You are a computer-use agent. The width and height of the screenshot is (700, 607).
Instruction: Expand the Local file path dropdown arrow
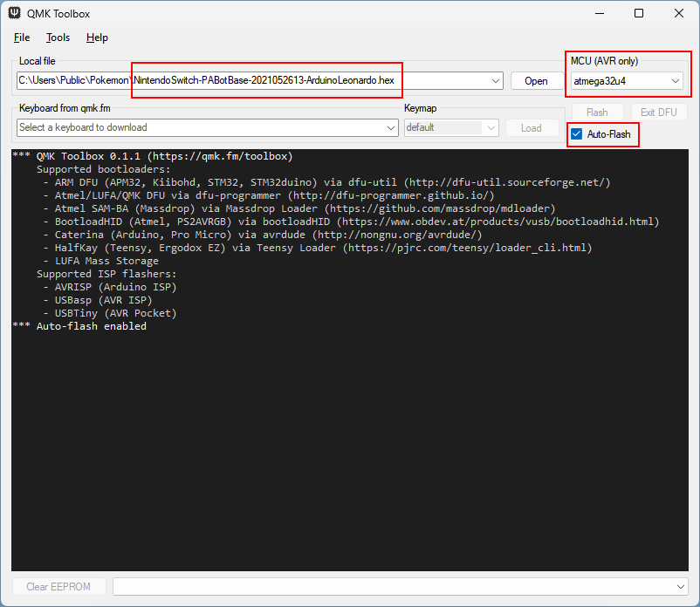496,81
